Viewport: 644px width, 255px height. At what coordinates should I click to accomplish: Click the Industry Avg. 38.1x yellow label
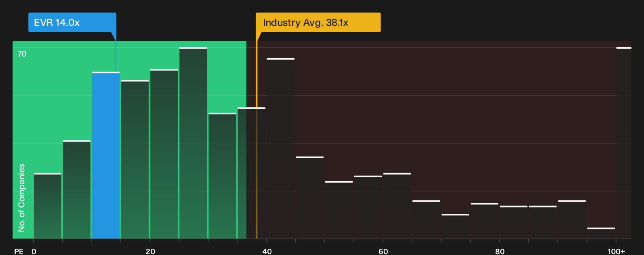(318, 22)
